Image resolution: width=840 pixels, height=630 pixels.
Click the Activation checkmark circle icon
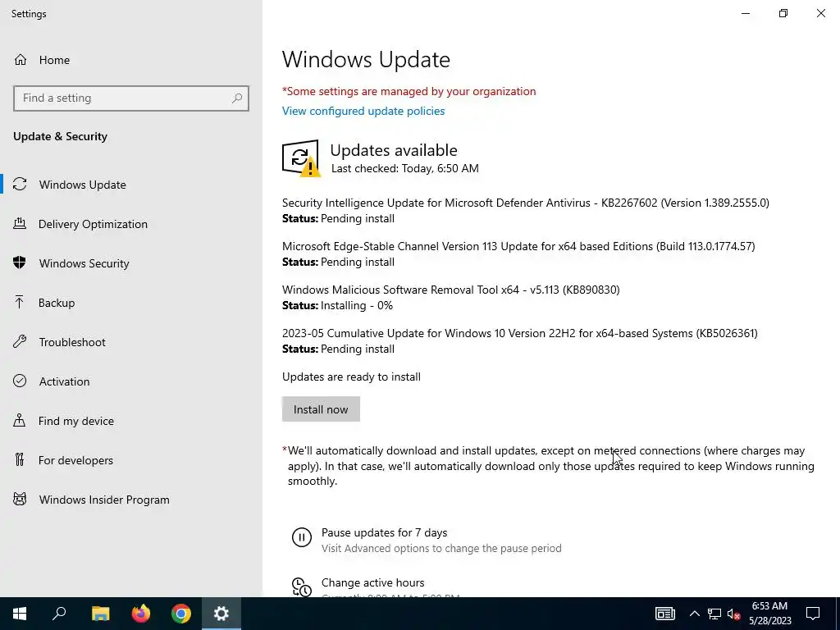point(20,381)
